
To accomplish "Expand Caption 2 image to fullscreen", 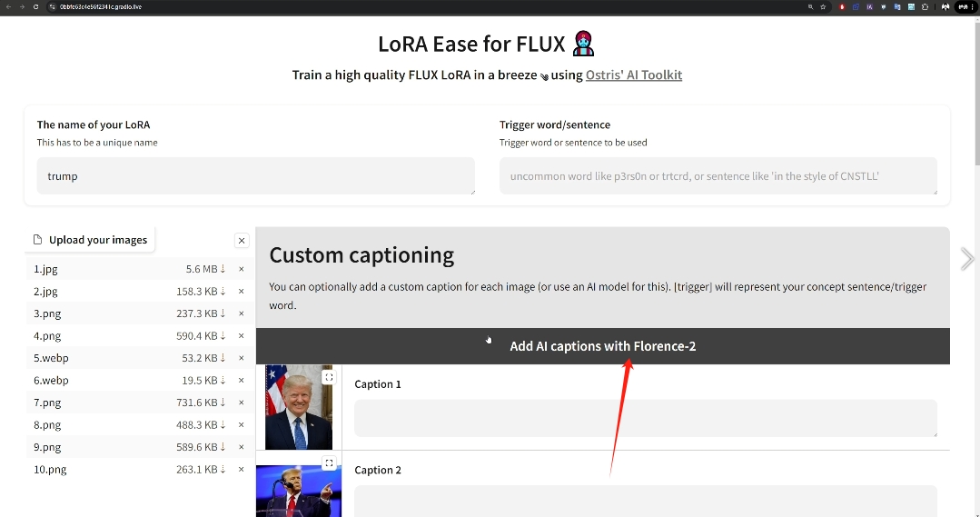I will coord(329,463).
